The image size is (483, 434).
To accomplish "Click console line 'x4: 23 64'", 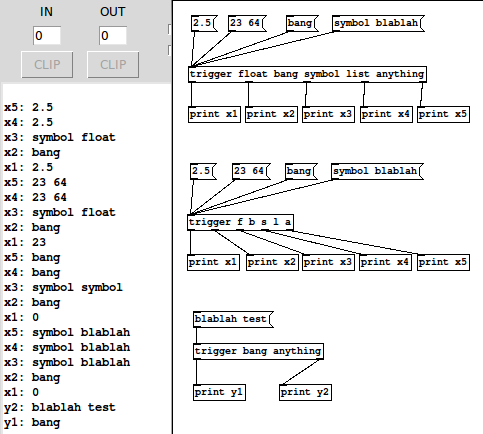I will [35, 197].
